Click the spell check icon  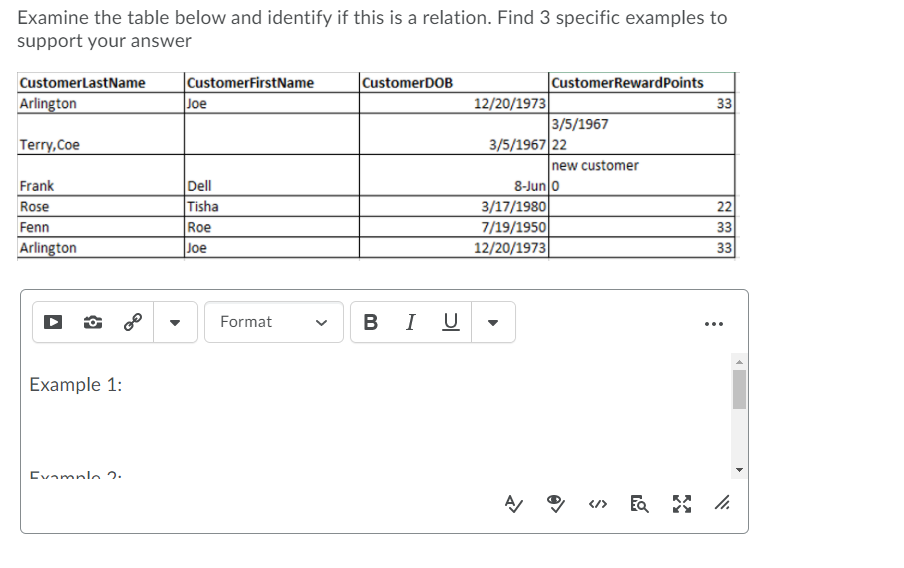click(x=514, y=504)
